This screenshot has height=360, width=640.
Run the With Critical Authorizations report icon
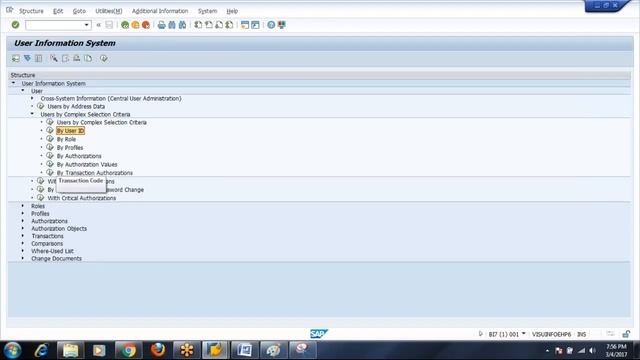[40, 198]
